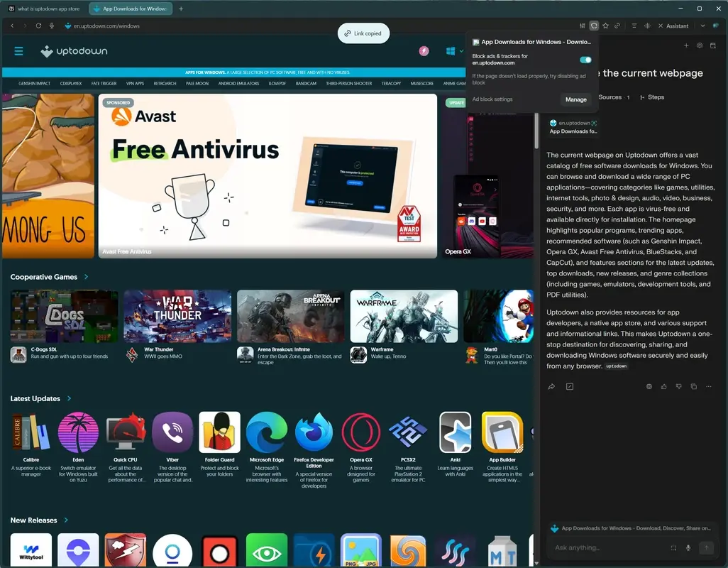The width and height of the screenshot is (728, 568).
Task: Click the Manage ad block settings button
Action: pos(576,99)
